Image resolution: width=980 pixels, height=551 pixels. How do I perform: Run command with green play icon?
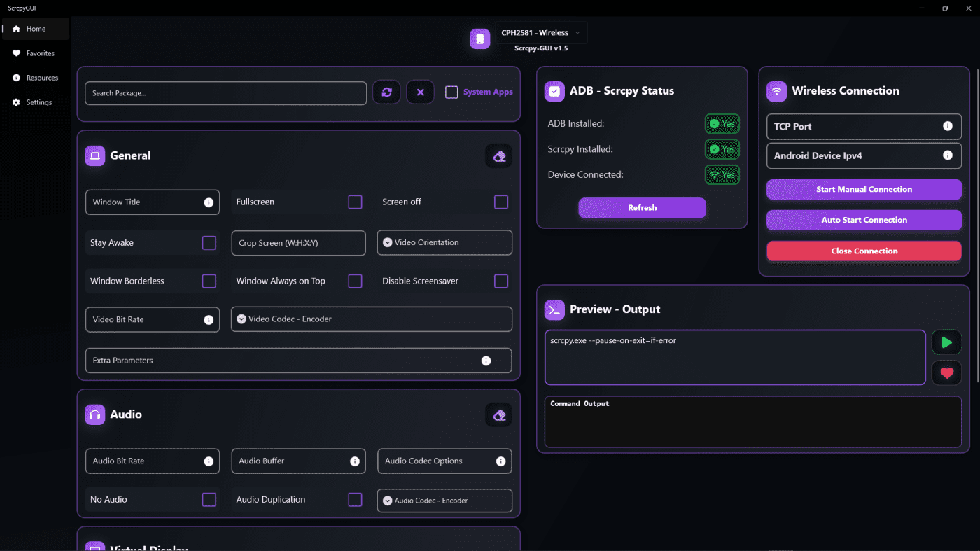click(946, 343)
